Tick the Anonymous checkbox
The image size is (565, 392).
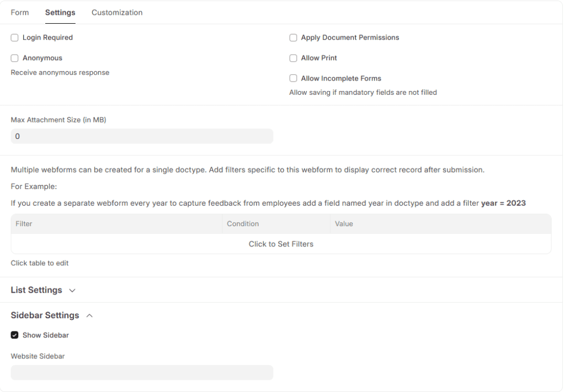15,58
